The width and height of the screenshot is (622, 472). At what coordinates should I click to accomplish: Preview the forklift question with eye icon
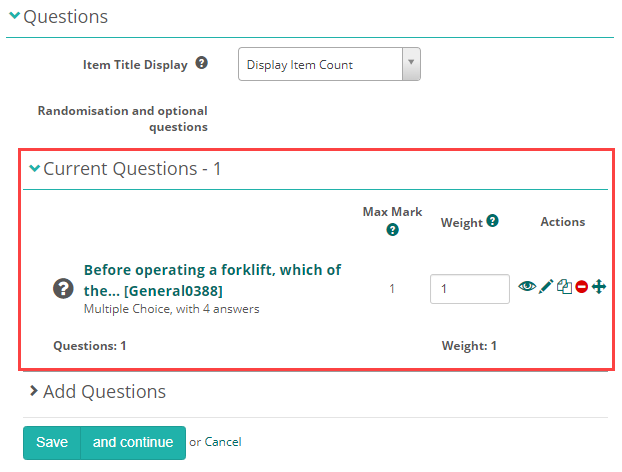[x=527, y=287]
